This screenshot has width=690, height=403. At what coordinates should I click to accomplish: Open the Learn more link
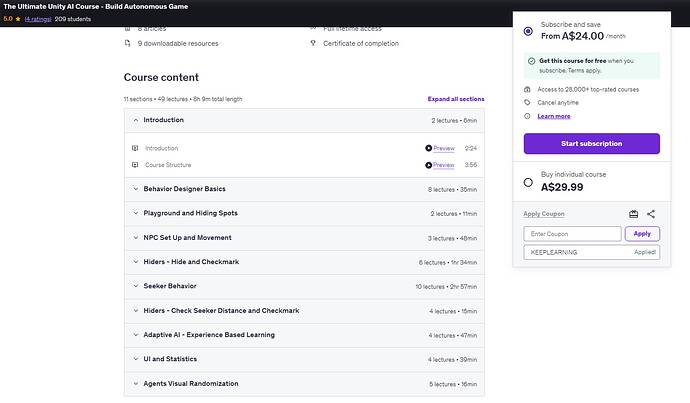pyautogui.click(x=554, y=116)
